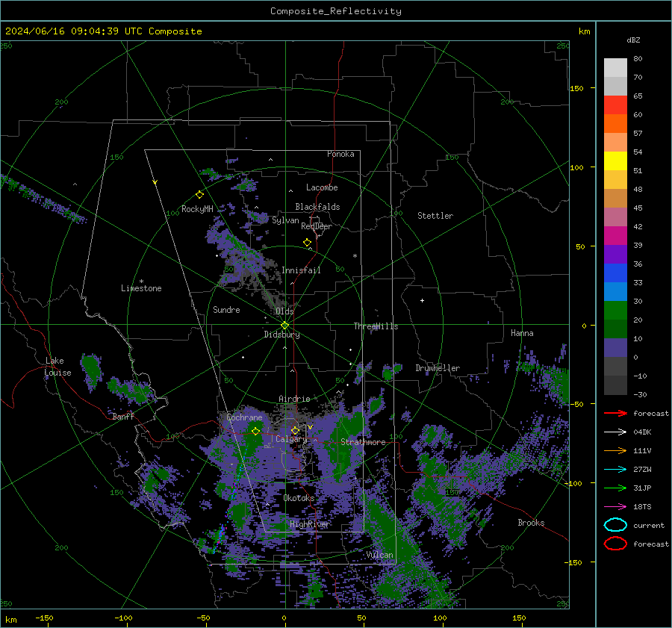The image size is (672, 628).
Task: Click the Cochrane city label
Action: coord(244,417)
